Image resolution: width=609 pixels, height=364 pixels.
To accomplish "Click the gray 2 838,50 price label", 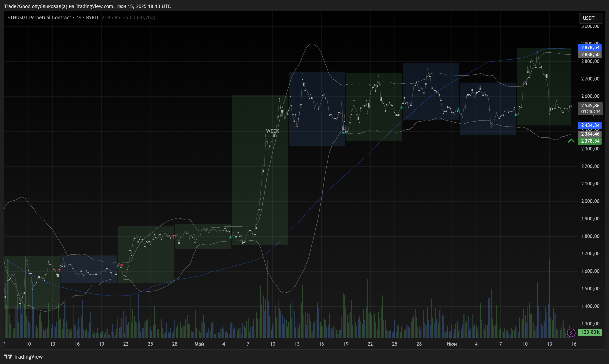I will pyautogui.click(x=590, y=54).
